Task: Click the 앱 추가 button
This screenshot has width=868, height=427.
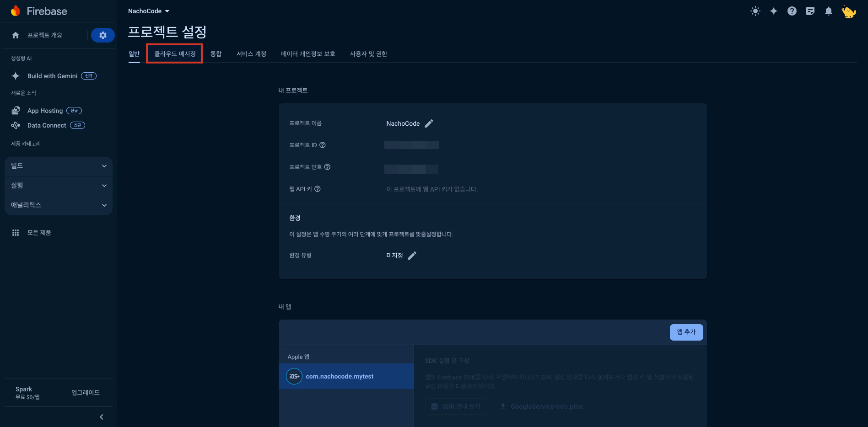Action: pos(686,332)
